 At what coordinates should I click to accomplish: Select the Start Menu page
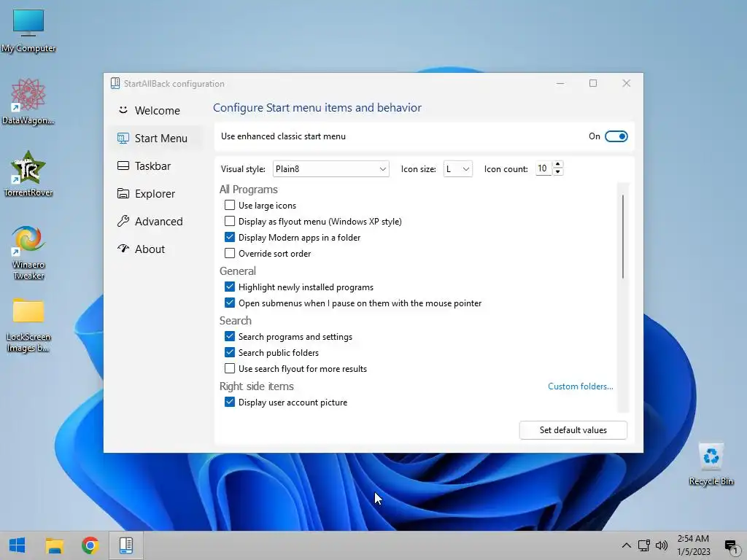(158, 138)
